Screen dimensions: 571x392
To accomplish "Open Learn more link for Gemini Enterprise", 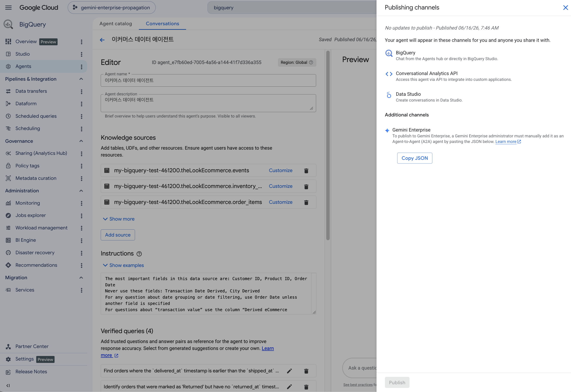I will (x=508, y=142).
